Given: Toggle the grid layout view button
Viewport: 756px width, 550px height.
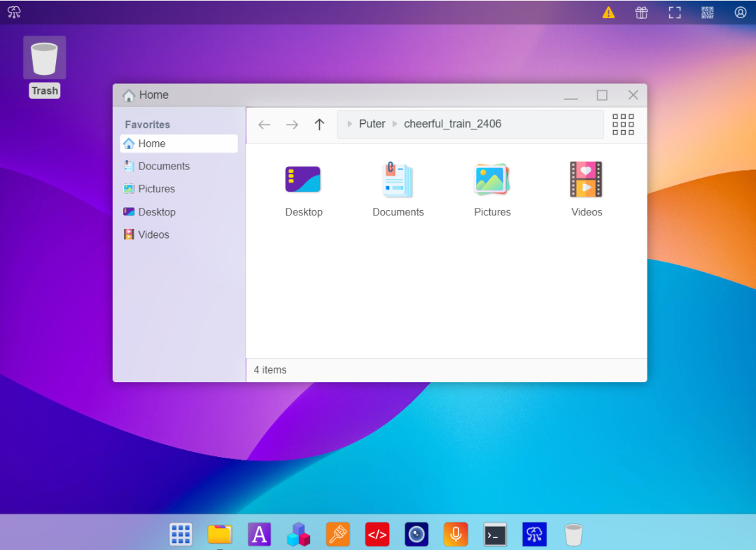Looking at the screenshot, I should (x=623, y=125).
